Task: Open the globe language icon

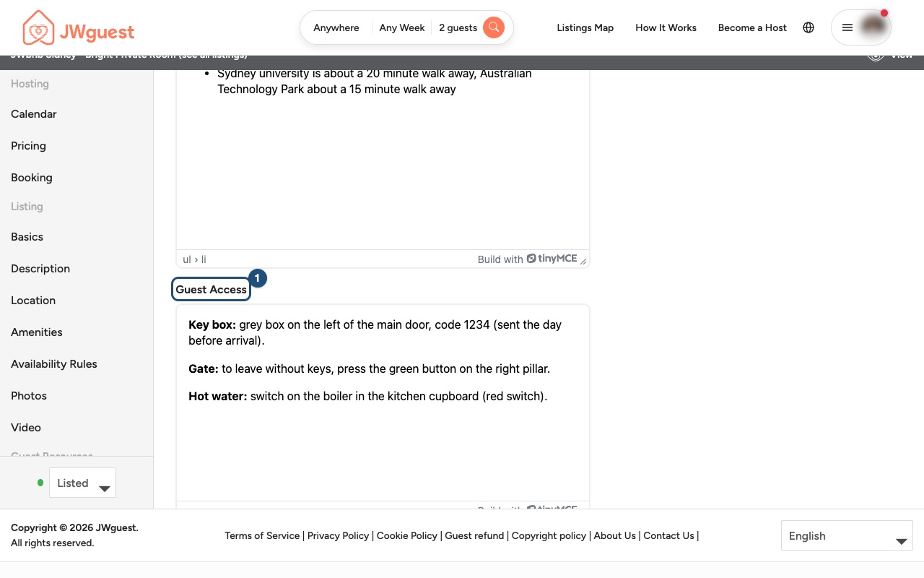Action: pyautogui.click(x=808, y=27)
